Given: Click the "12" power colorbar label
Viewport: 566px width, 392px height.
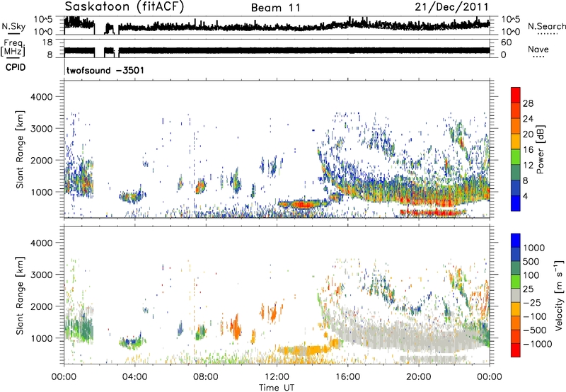Looking at the screenshot, I should coord(528,166).
